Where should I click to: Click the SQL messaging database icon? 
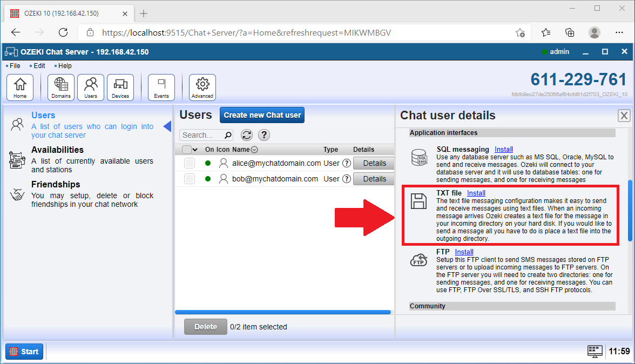click(x=419, y=157)
